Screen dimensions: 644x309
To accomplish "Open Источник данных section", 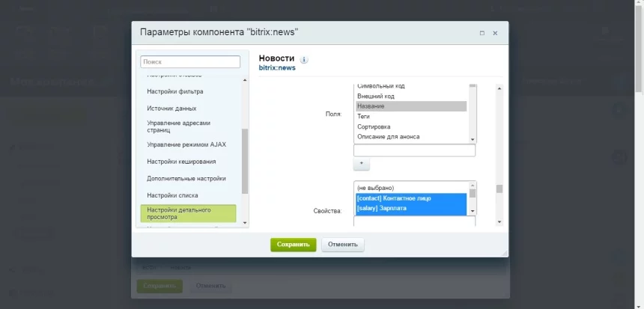I will click(171, 108).
